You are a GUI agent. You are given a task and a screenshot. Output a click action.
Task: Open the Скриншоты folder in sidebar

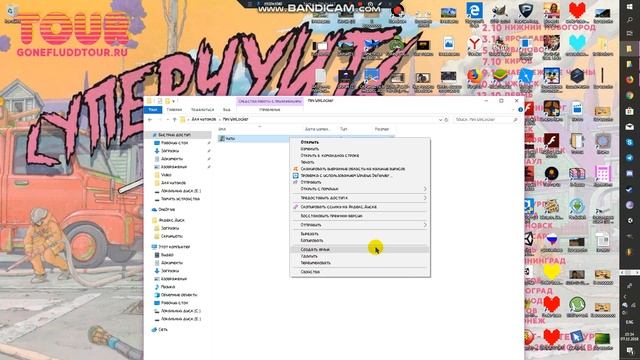click(x=172, y=236)
